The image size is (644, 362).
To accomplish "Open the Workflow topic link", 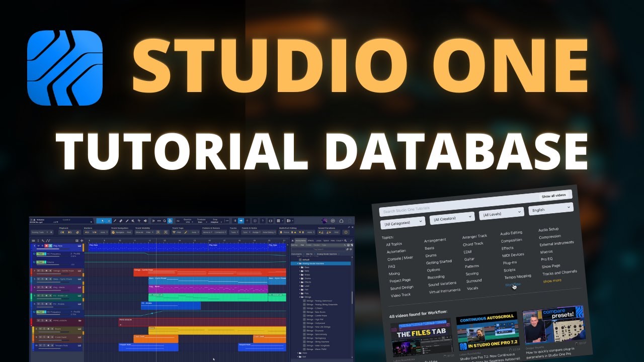I will pyautogui.click(x=513, y=285).
